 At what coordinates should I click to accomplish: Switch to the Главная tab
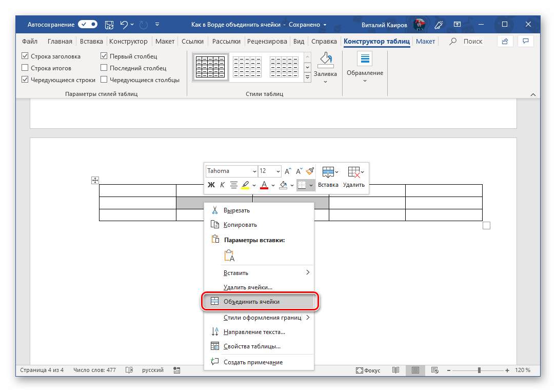(x=60, y=41)
